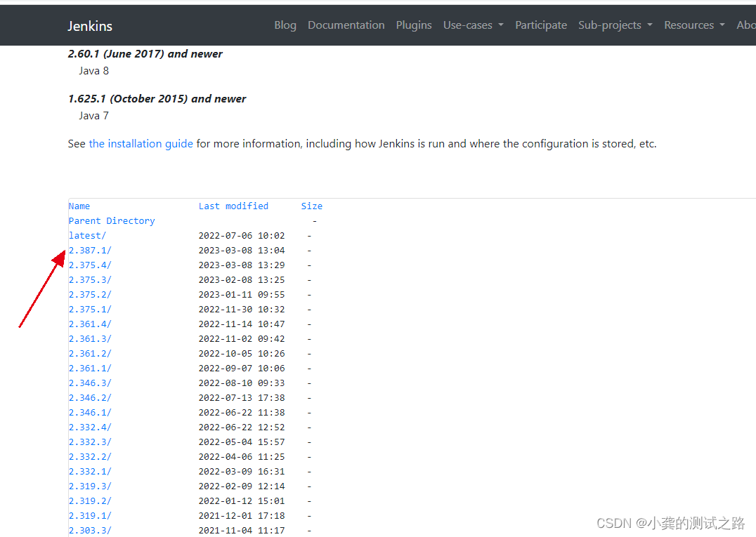
Task: Click the date 2023-03-08 13:04
Action: (x=242, y=251)
